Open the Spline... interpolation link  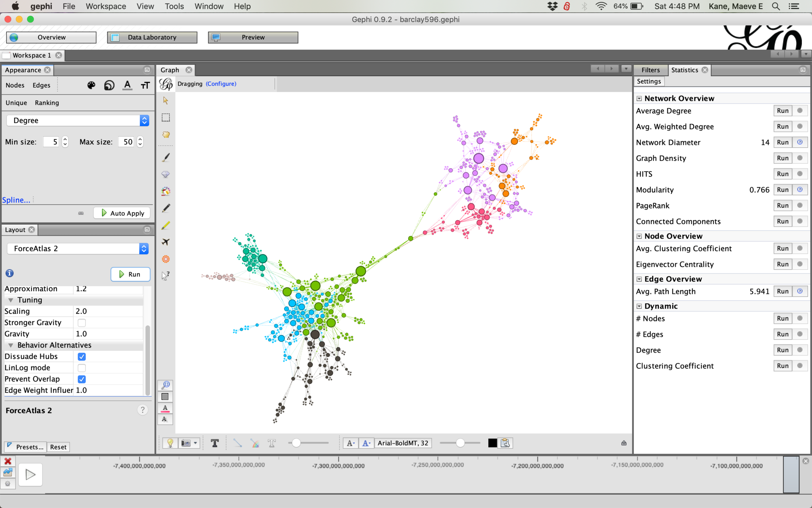(x=16, y=200)
